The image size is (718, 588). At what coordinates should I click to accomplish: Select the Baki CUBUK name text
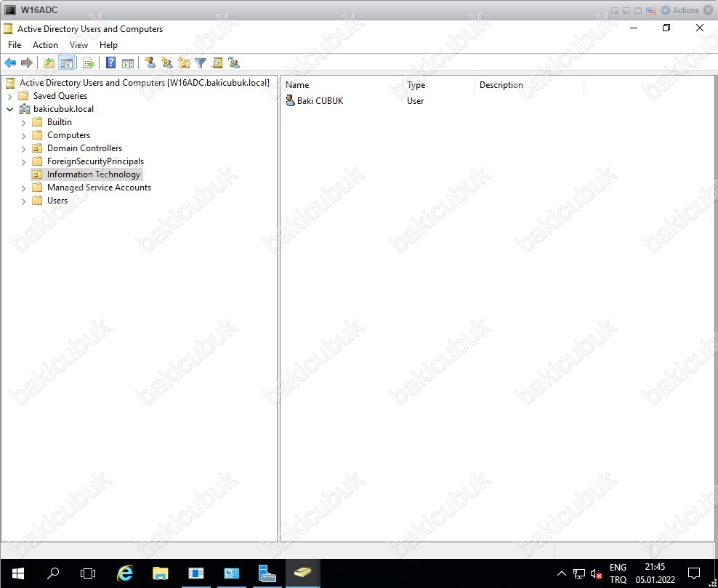pos(320,101)
